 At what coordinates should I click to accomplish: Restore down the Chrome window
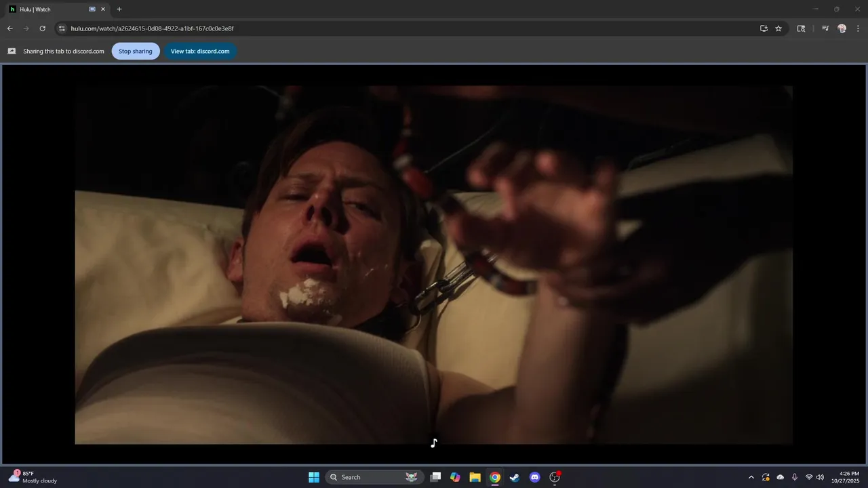coord(837,9)
